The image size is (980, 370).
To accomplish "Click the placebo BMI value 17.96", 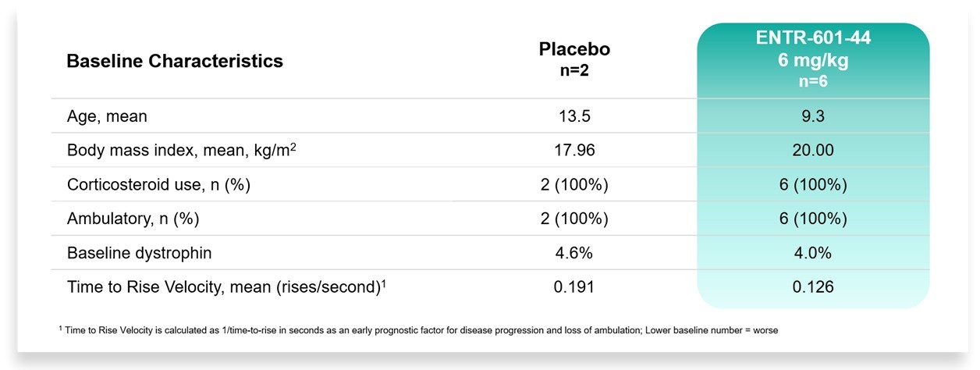I will click(x=574, y=151).
